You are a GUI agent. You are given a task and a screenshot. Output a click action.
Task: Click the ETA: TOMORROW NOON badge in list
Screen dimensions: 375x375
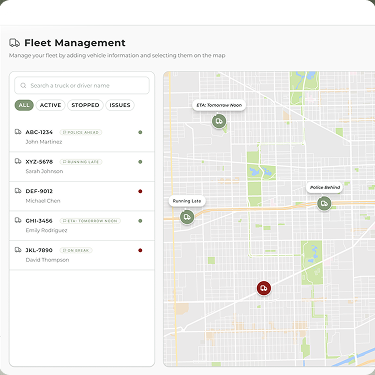(90, 221)
